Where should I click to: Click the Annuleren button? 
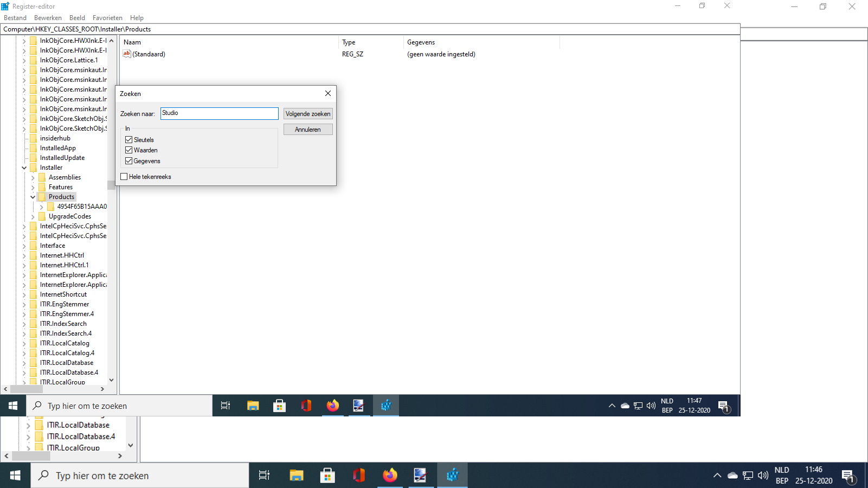point(308,130)
